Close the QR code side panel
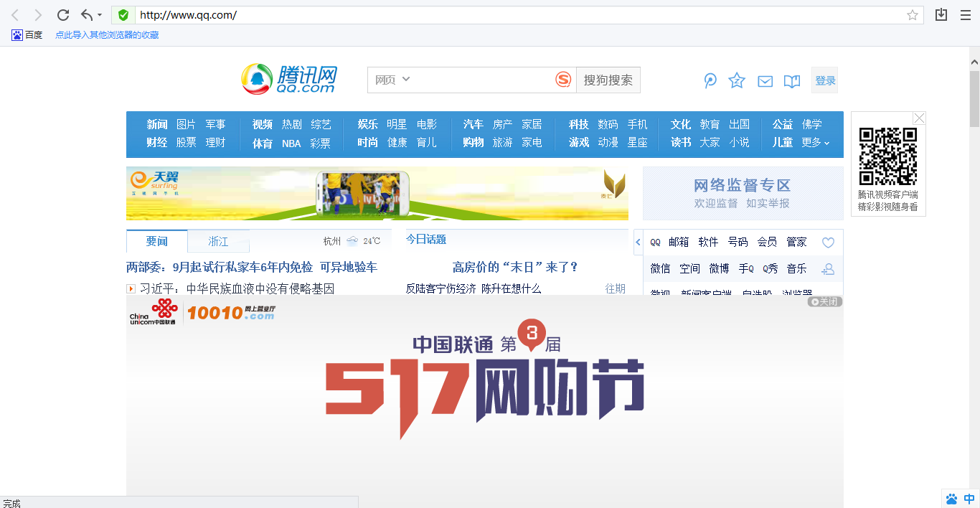The width and height of the screenshot is (980, 508). (x=919, y=118)
